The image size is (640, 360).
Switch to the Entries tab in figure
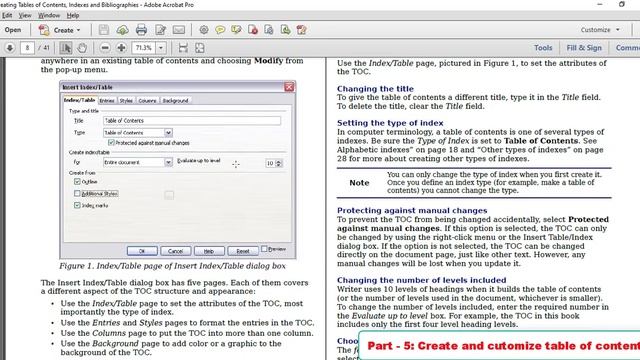107,100
